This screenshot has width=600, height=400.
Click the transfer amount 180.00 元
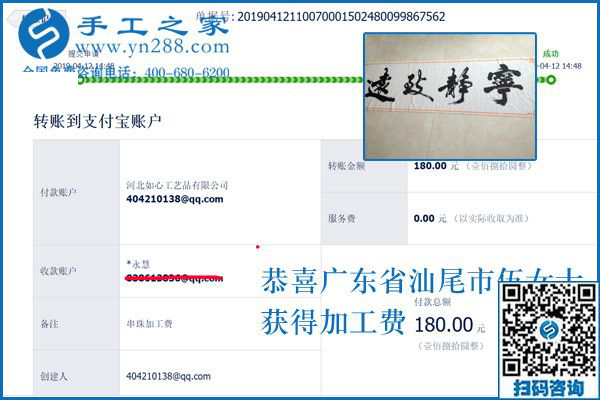436,166
